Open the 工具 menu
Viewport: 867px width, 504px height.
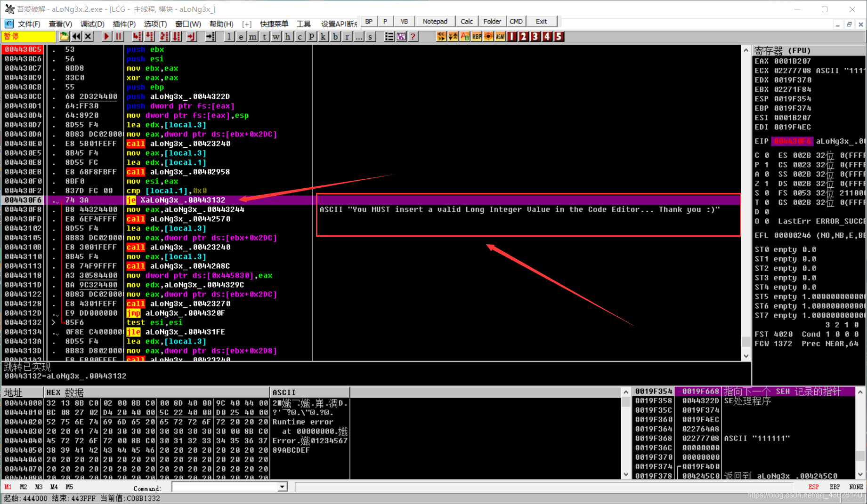coord(304,24)
